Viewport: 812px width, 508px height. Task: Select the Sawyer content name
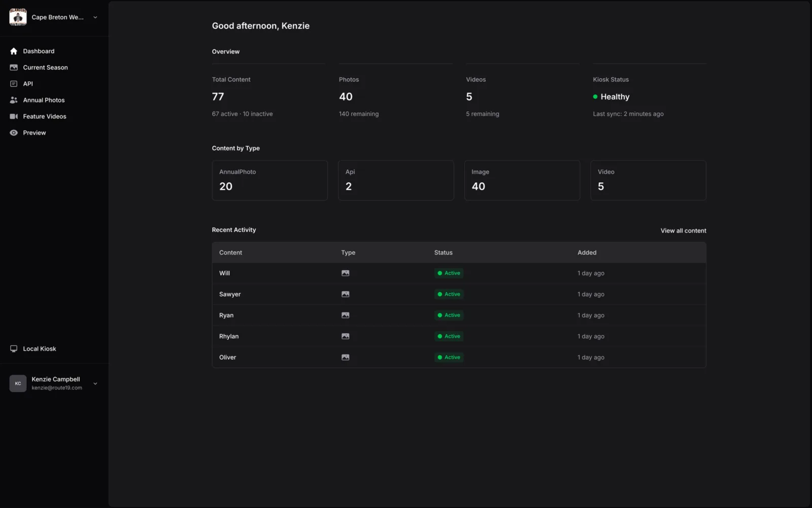(230, 294)
